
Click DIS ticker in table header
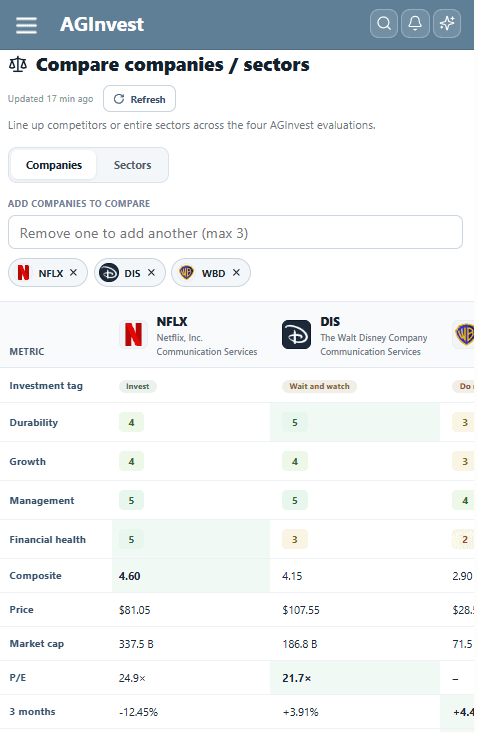[x=330, y=322]
